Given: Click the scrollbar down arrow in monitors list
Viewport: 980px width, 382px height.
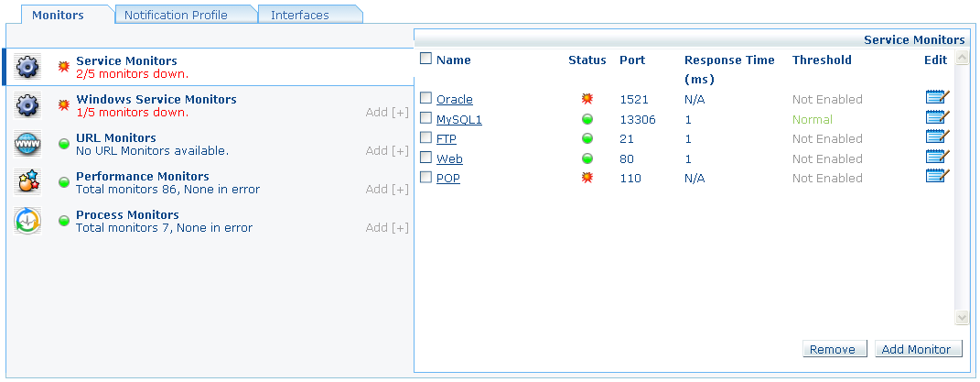Looking at the screenshot, I should point(962,317).
